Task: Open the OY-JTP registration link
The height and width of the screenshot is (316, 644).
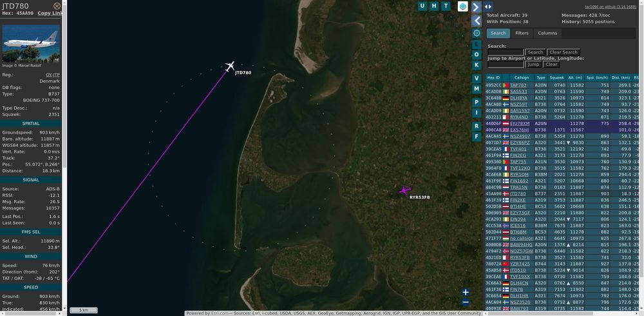Action: 53,75
